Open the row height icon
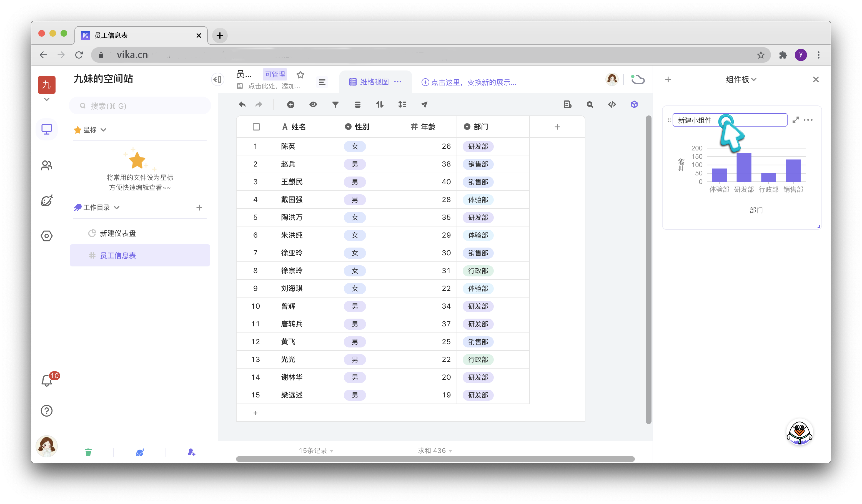Viewport: 862px width, 504px height. coord(402,105)
